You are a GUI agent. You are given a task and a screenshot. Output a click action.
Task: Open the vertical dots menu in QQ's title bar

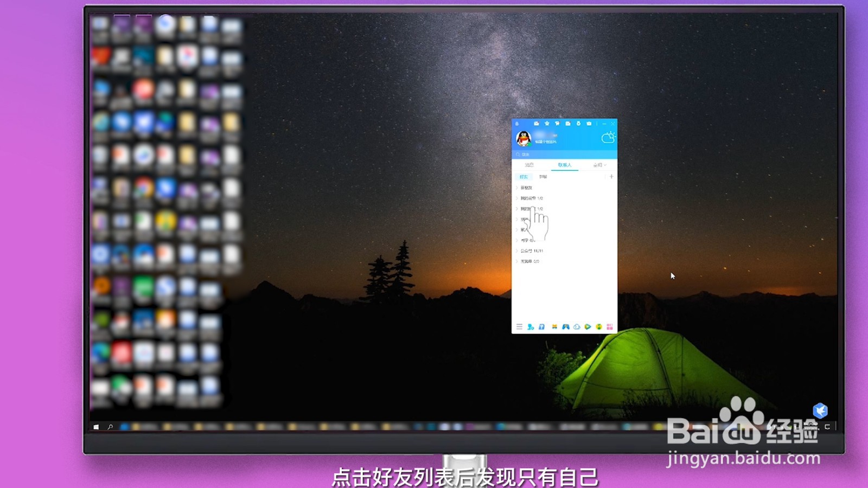coord(597,124)
